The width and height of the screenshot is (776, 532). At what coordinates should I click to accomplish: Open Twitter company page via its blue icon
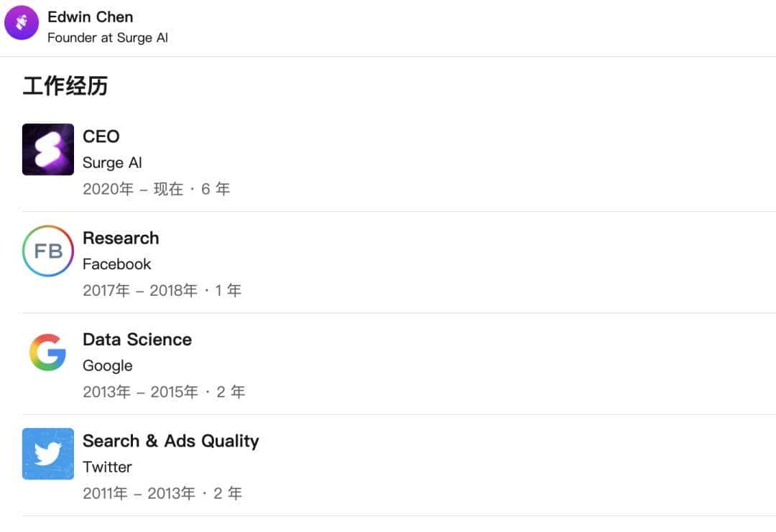tap(47, 454)
